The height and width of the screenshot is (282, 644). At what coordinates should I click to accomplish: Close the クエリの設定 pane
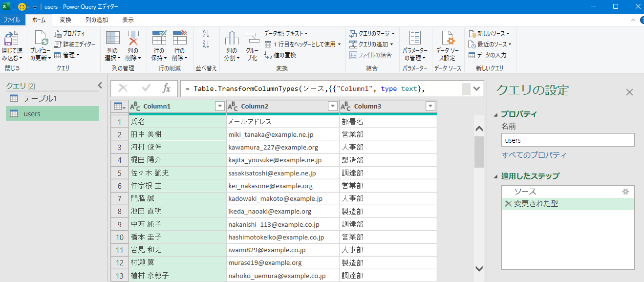[x=629, y=92]
